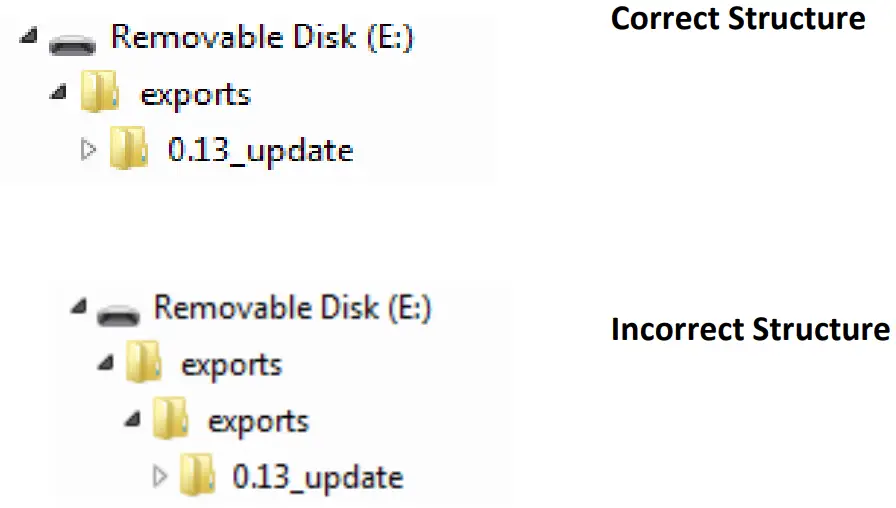Viewport: 896px width, 508px height.
Task: Collapse the outer exports folder in the Incorrect Structure tree
Action: [x=104, y=363]
